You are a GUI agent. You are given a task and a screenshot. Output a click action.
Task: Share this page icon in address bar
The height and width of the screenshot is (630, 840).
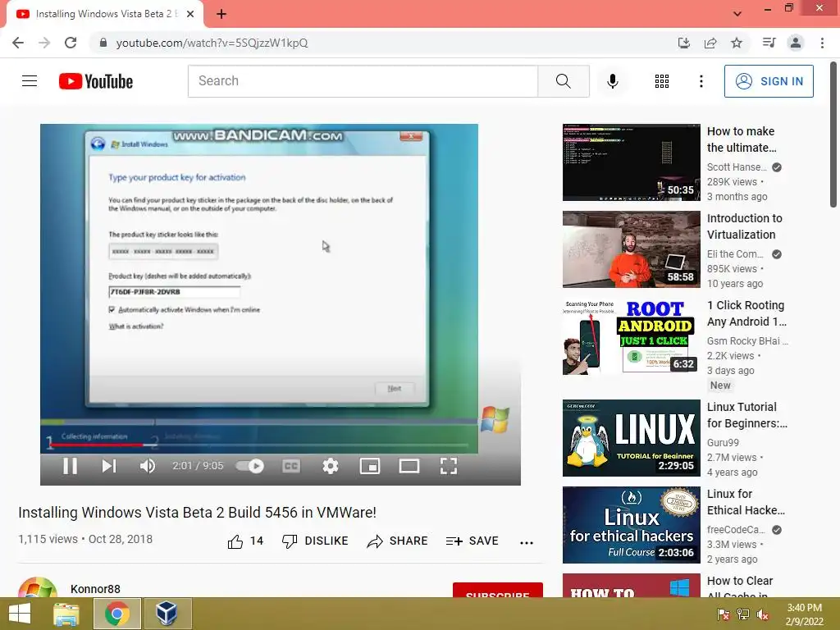pyautogui.click(x=710, y=43)
